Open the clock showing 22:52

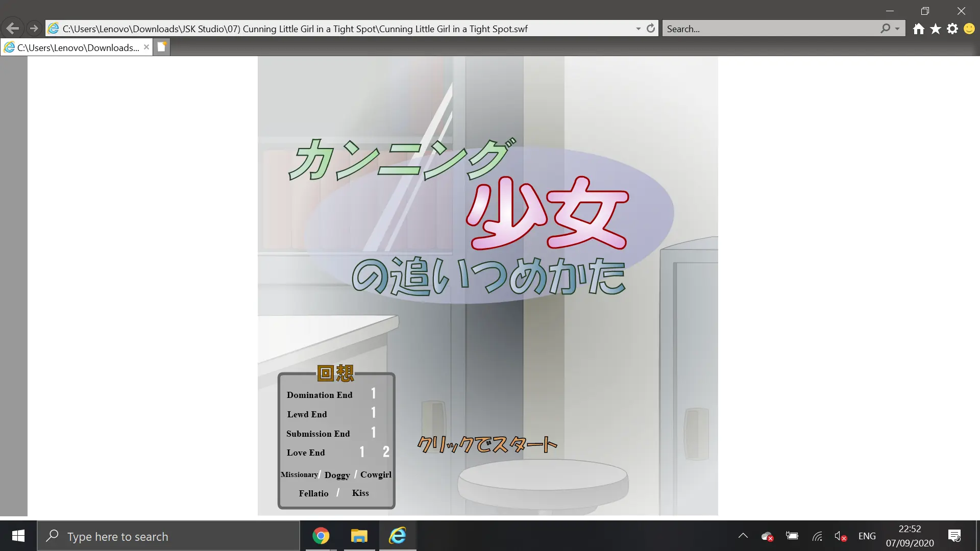tap(910, 536)
